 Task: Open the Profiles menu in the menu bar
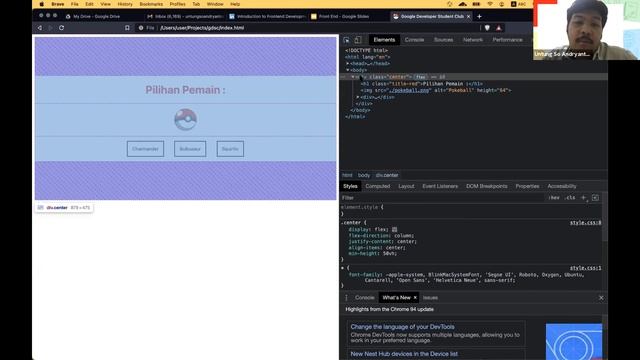point(178,4)
